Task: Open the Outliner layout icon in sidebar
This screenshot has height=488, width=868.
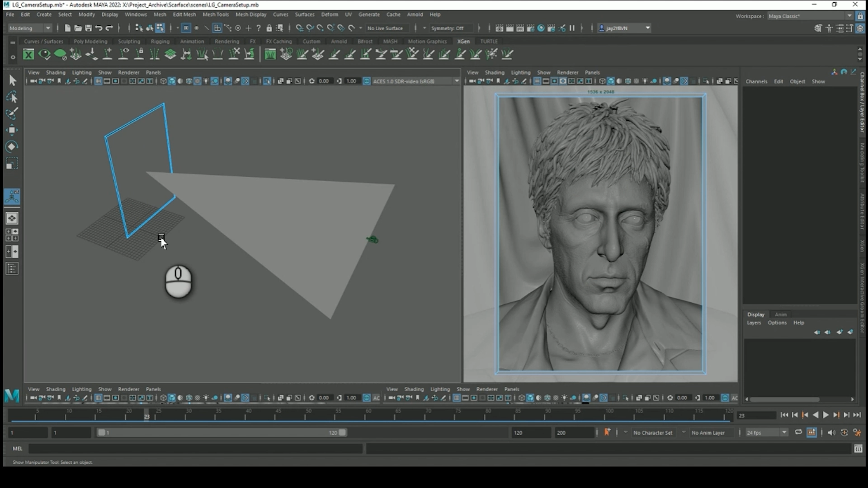Action: point(12,269)
